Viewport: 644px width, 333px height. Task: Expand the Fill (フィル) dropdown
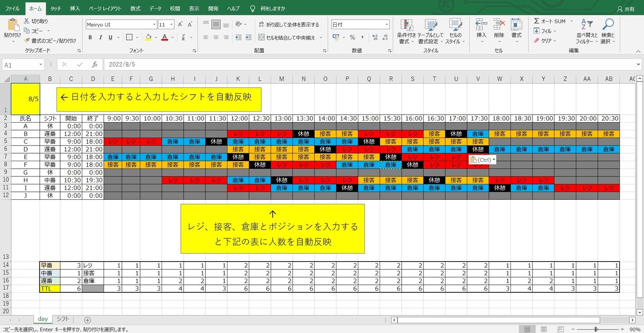pos(555,31)
